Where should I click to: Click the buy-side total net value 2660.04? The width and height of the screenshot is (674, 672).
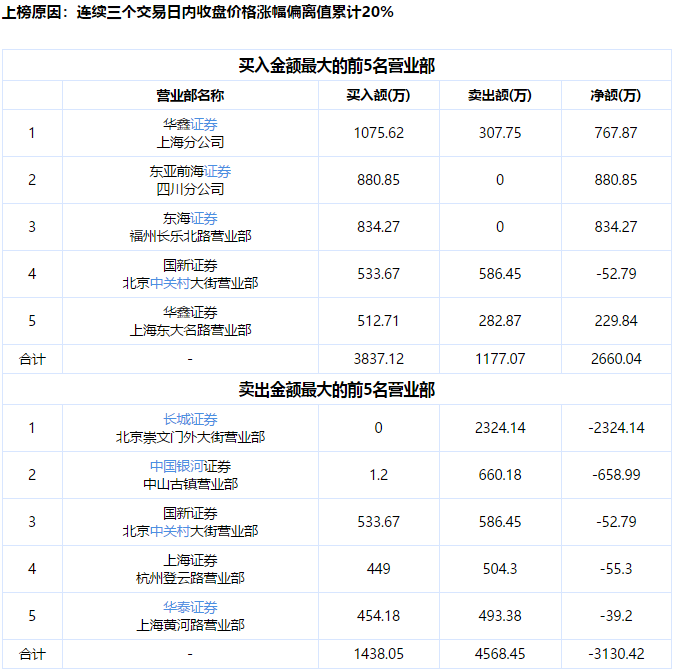point(615,358)
